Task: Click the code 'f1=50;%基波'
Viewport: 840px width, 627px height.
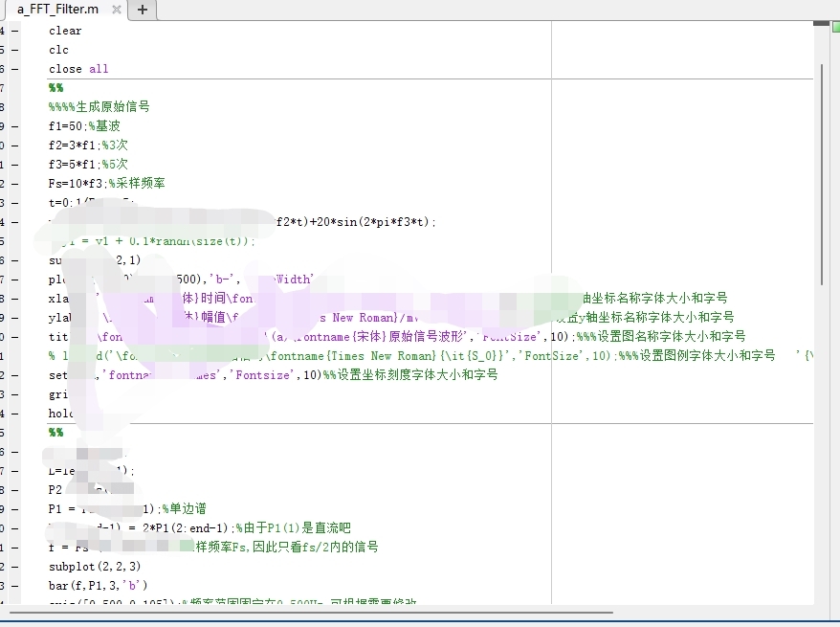Action: (x=84, y=126)
